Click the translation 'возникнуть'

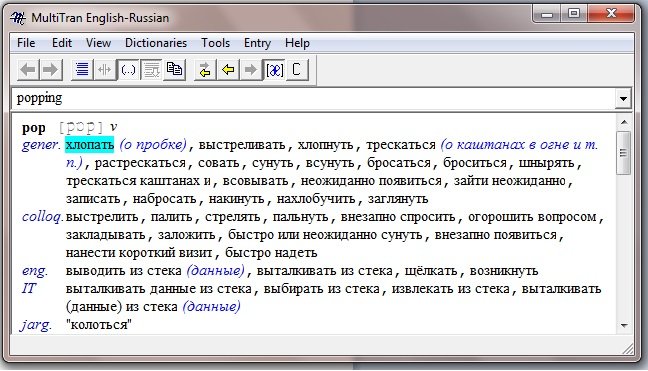point(504,271)
